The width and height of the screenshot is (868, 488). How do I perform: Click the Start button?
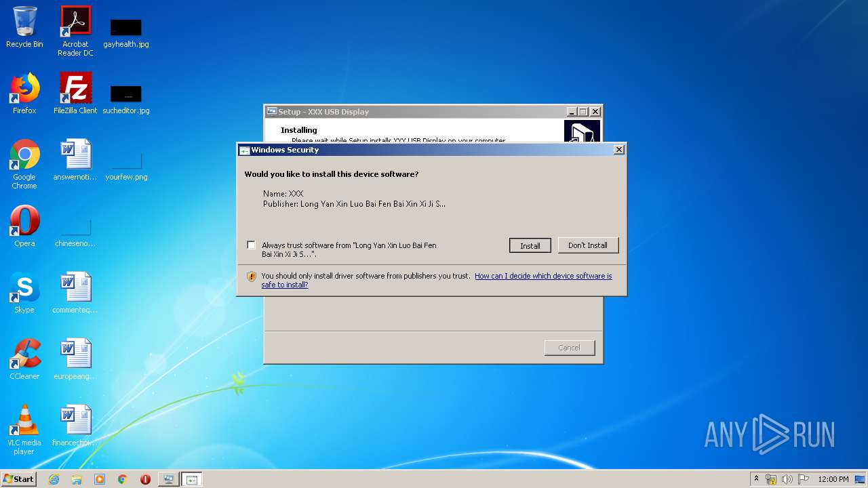tap(19, 479)
